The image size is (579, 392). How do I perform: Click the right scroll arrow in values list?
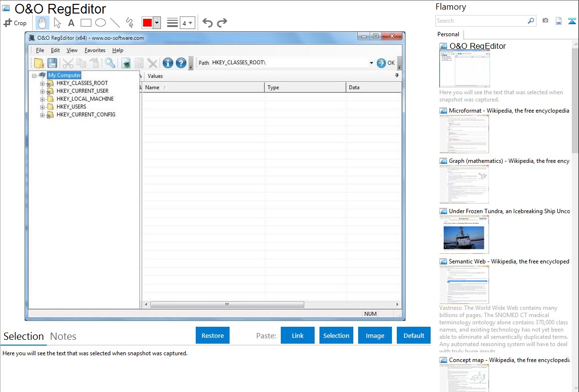click(x=397, y=305)
